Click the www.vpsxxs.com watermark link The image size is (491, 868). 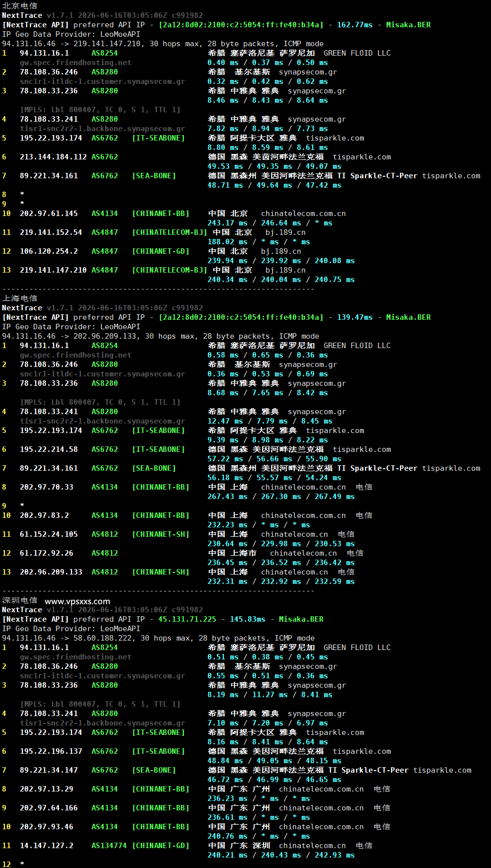pos(77,601)
